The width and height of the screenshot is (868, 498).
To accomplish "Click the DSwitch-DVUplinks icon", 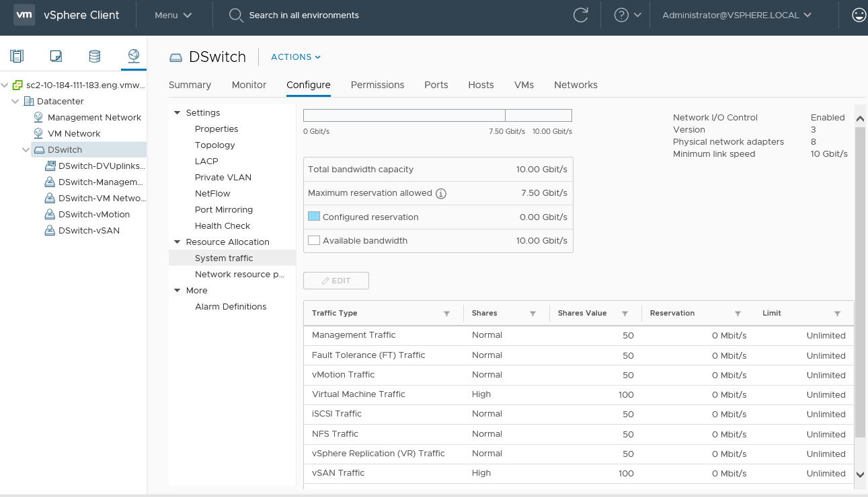I will [x=50, y=166].
